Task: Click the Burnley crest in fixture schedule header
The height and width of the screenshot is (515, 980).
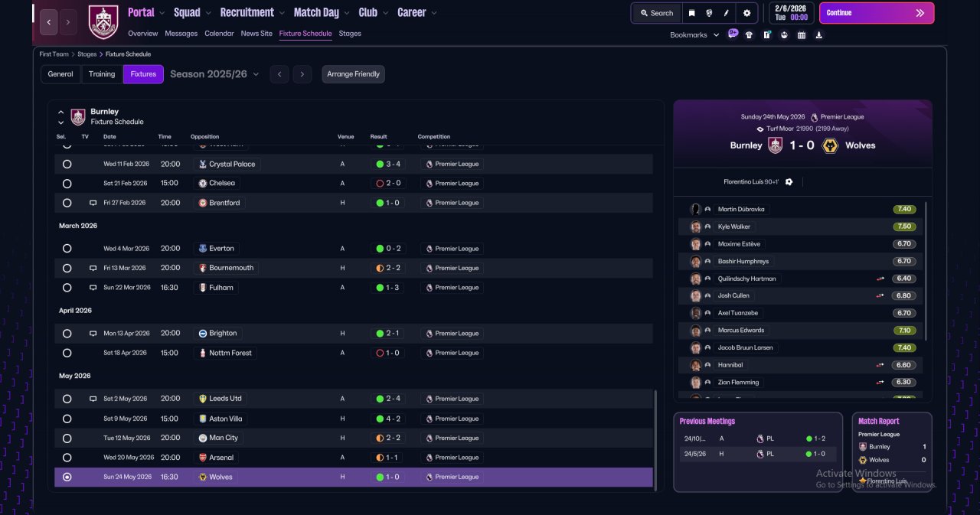Action: point(78,116)
